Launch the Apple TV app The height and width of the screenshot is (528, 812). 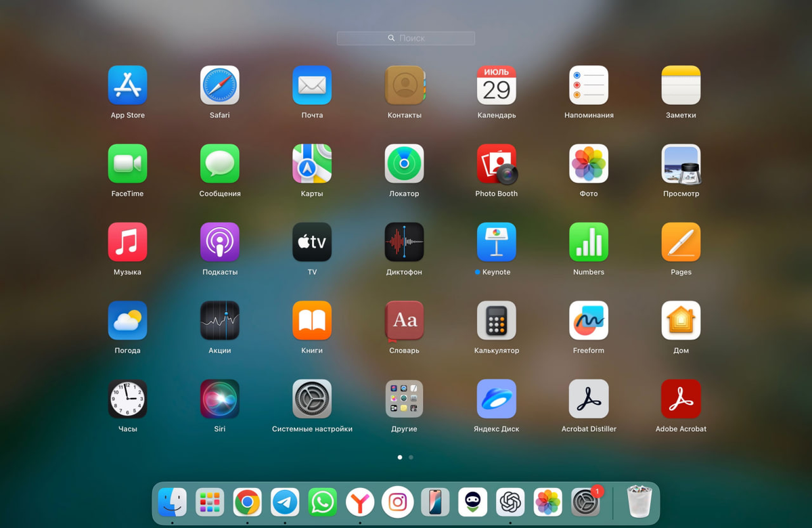click(x=312, y=242)
